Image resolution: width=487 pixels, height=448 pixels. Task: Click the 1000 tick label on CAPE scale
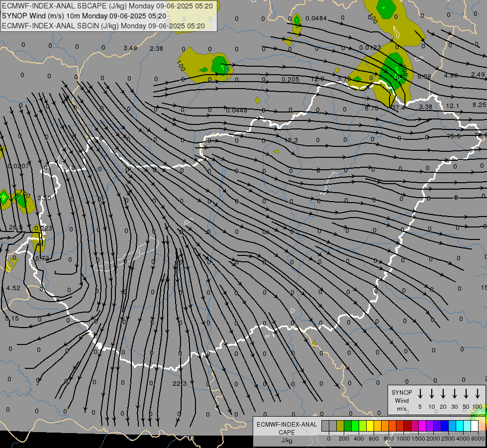coord(403,439)
